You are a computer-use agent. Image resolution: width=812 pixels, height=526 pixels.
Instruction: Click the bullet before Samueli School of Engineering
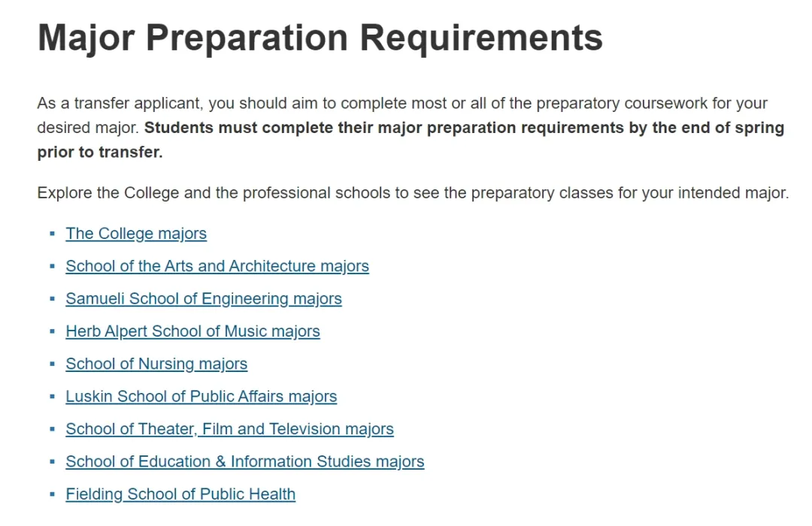[53, 299]
